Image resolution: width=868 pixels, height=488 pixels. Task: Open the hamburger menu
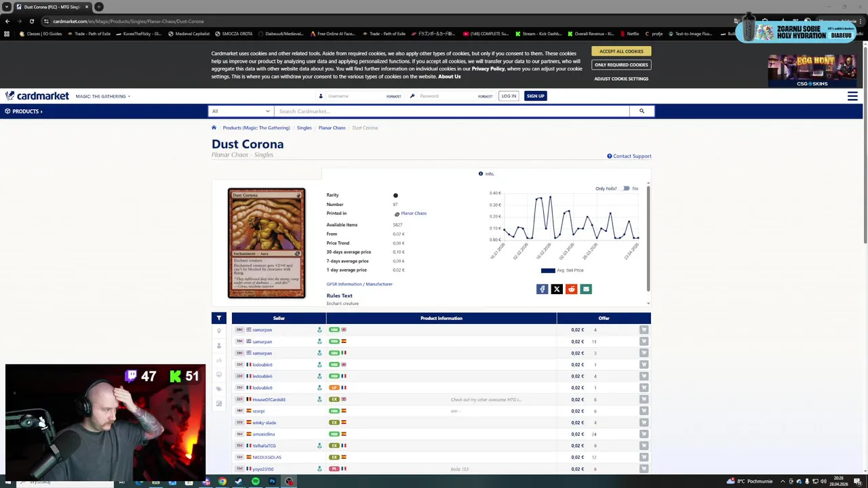tap(852, 96)
